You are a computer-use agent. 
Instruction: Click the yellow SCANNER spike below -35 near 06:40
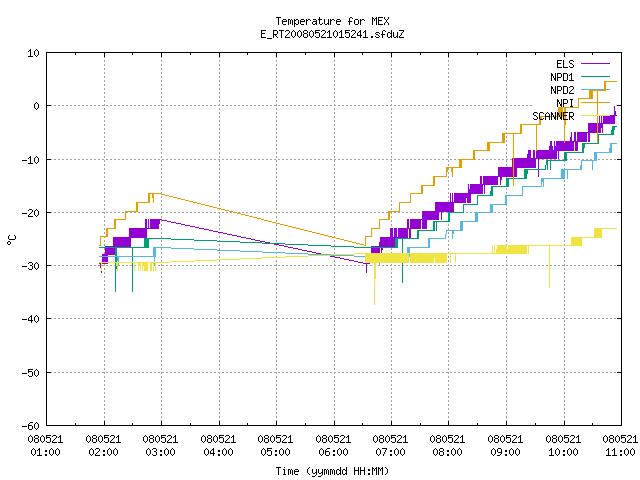tap(374, 286)
